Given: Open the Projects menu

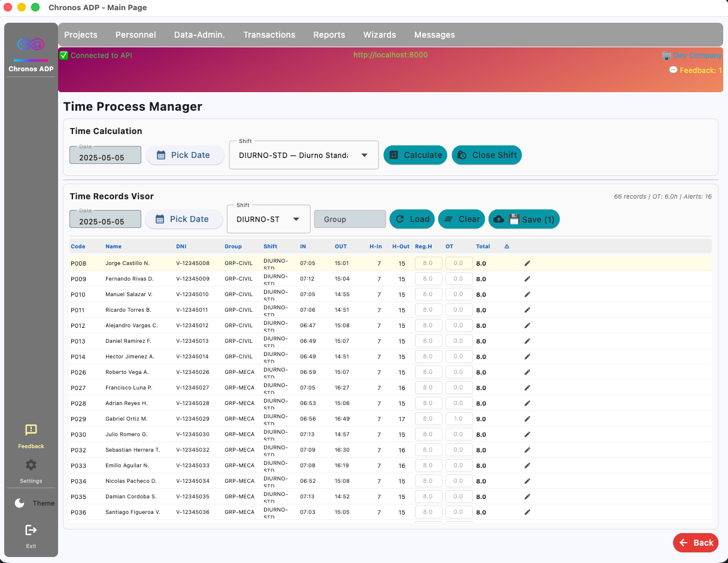Looking at the screenshot, I should tap(81, 35).
